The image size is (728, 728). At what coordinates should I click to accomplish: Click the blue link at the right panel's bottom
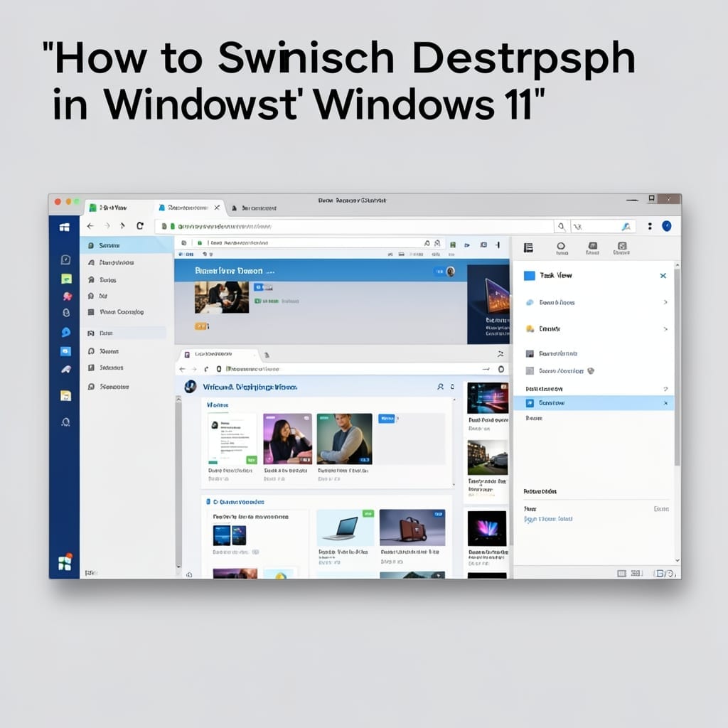[548, 519]
